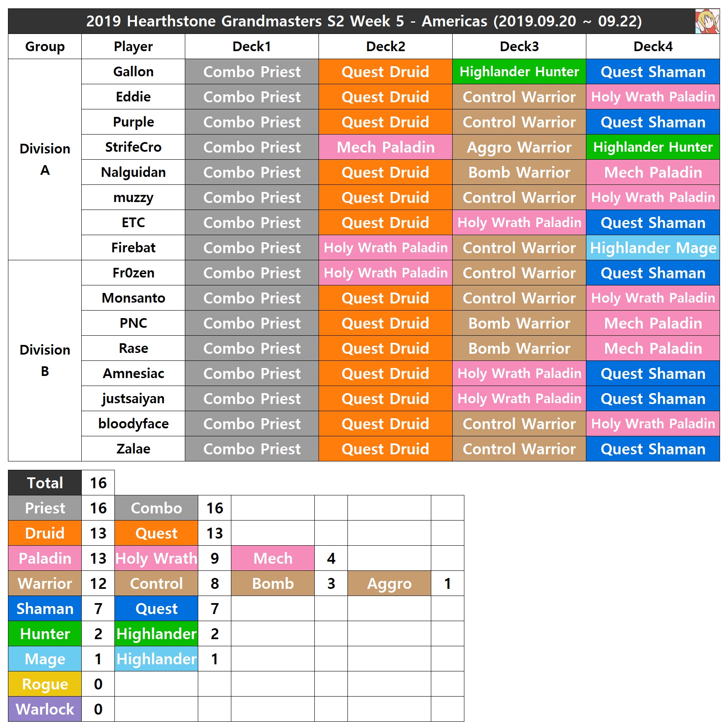This screenshot has width=728, height=728.
Task: Click the tournament title banner text
Action: (x=364, y=21)
